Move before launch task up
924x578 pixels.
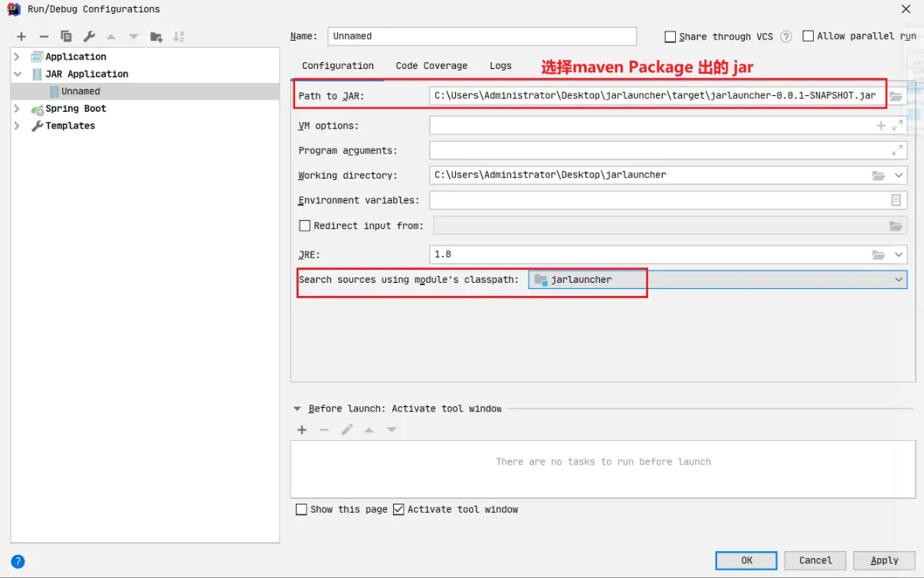coord(369,430)
